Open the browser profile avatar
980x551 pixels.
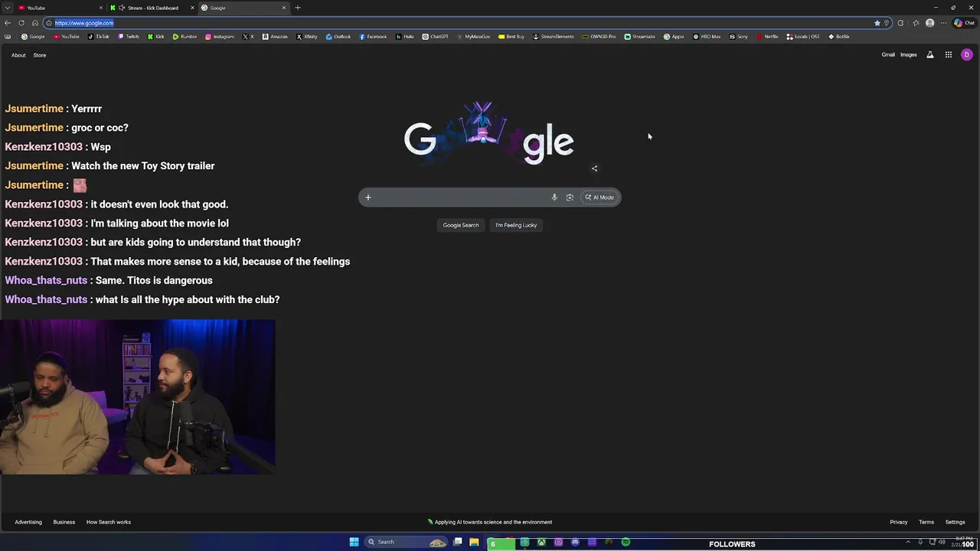tap(930, 23)
